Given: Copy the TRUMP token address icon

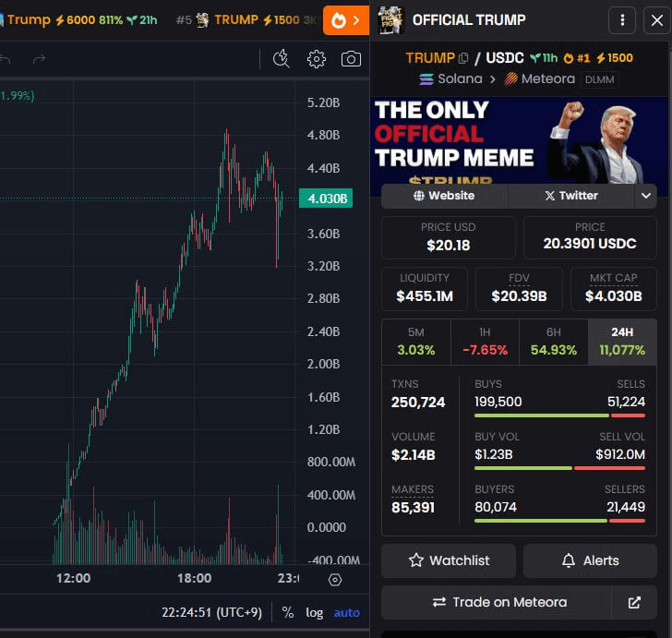Looking at the screenshot, I should 463,58.
